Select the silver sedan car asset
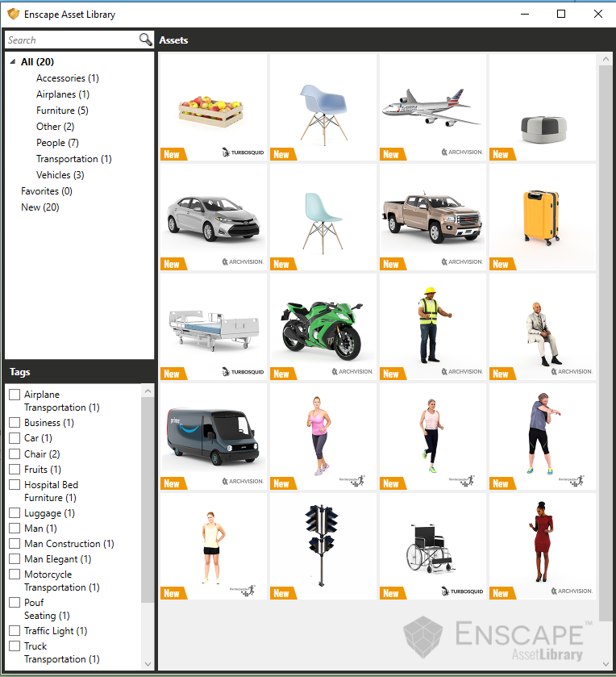Image resolution: width=616 pixels, height=677 pixels. (213, 217)
